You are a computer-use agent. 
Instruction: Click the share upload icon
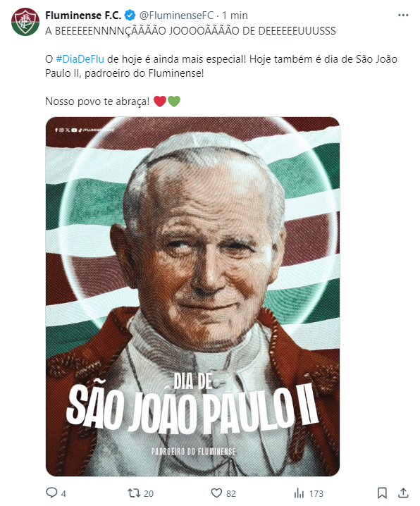coord(403,493)
